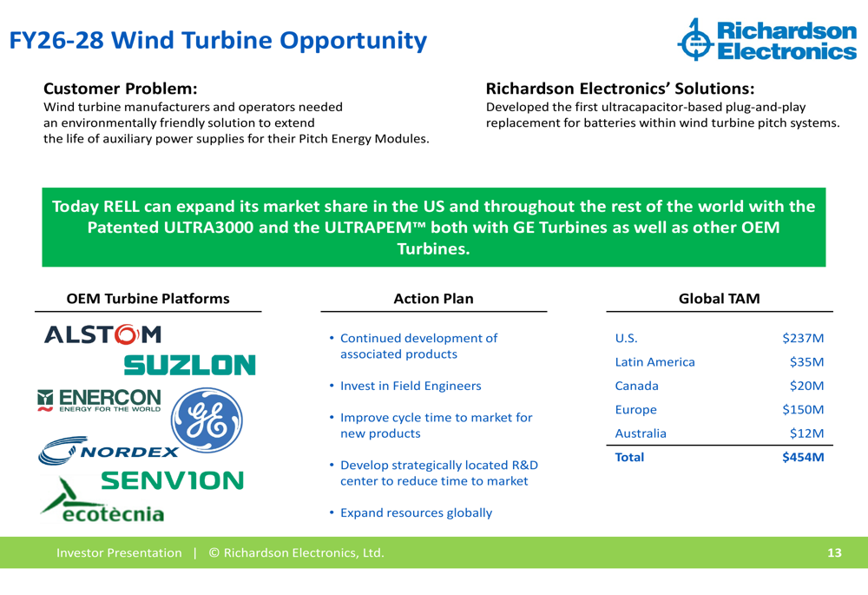Click the 'Australia' row label
This screenshot has height=595, width=868.
pos(641,433)
